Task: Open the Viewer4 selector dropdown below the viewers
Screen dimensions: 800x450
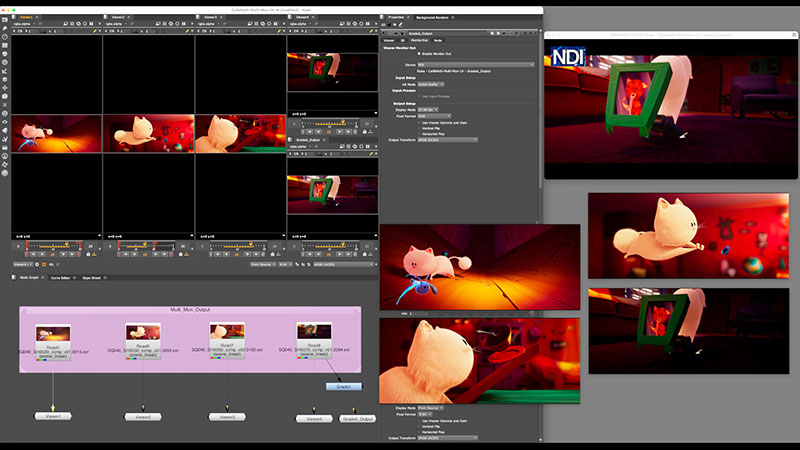Action: [22, 264]
